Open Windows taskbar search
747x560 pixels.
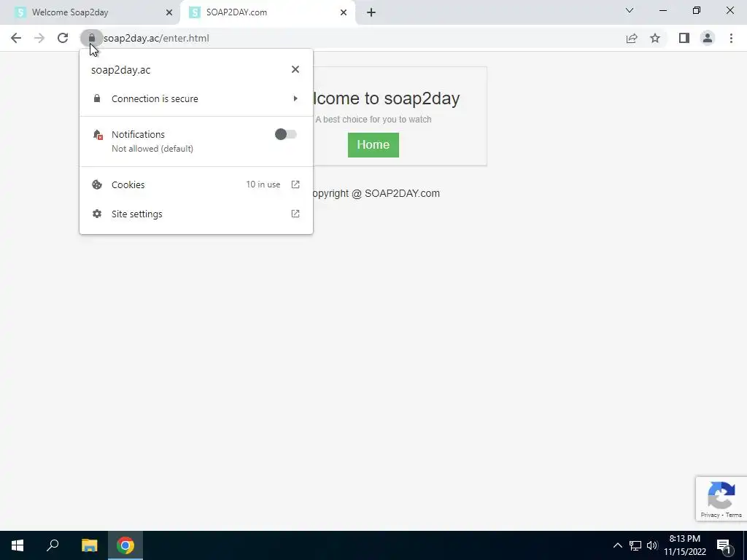point(53,545)
